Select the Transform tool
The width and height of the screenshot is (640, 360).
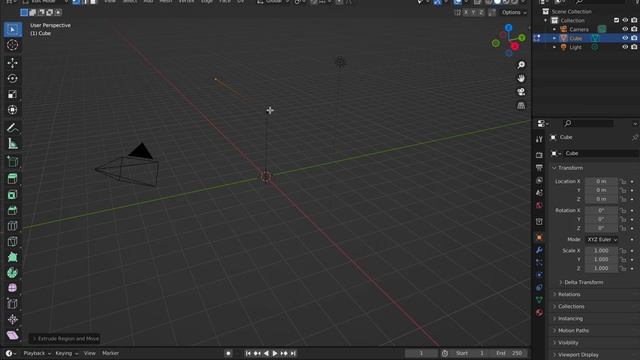pyautogui.click(x=13, y=110)
